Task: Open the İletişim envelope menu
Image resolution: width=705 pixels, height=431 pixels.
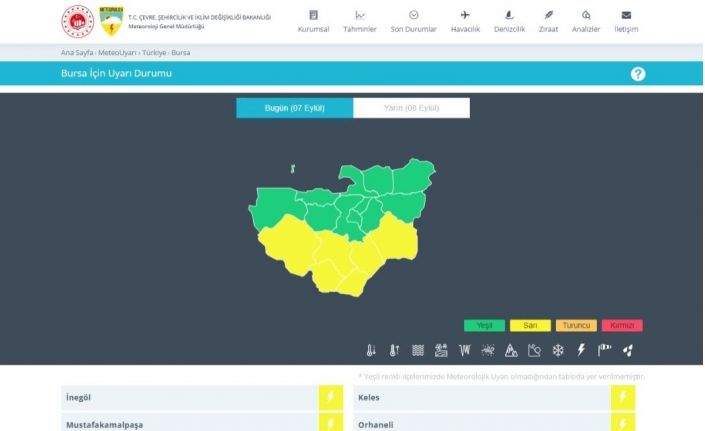Action: click(x=626, y=21)
